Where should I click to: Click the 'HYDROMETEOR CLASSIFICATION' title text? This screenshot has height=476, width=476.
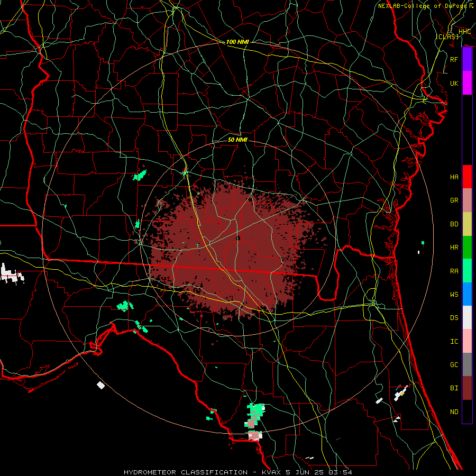185,472
